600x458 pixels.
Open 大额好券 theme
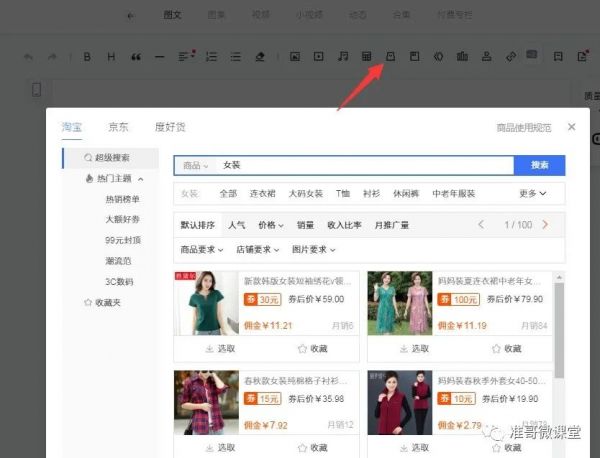(x=122, y=219)
